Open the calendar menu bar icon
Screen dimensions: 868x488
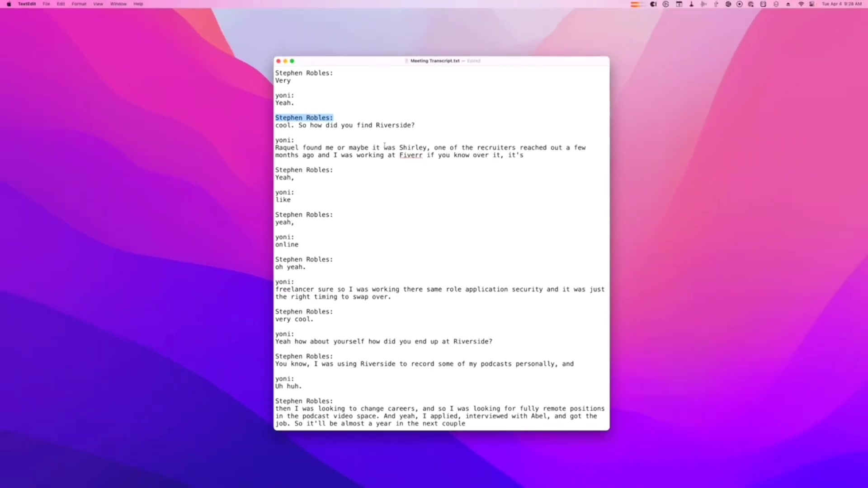click(679, 4)
